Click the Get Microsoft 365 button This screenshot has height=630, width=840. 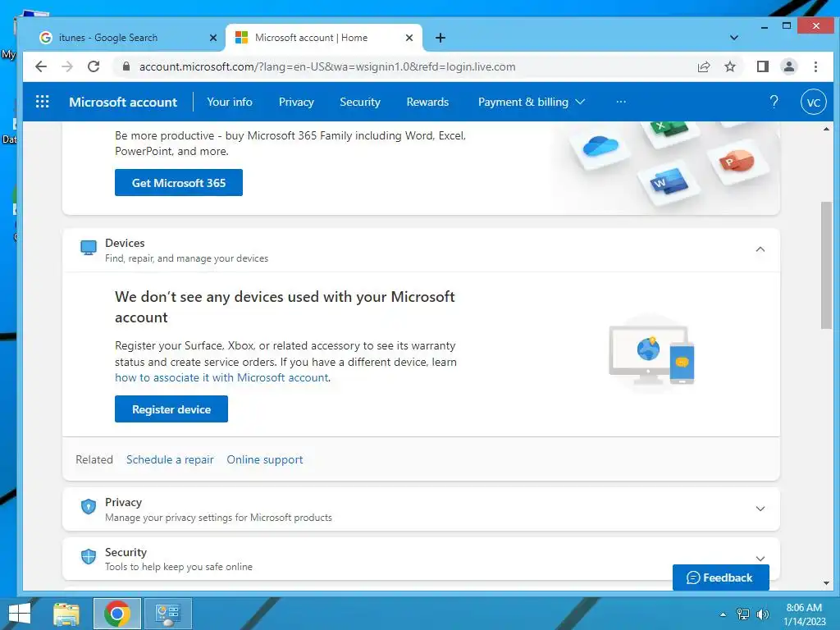click(178, 183)
